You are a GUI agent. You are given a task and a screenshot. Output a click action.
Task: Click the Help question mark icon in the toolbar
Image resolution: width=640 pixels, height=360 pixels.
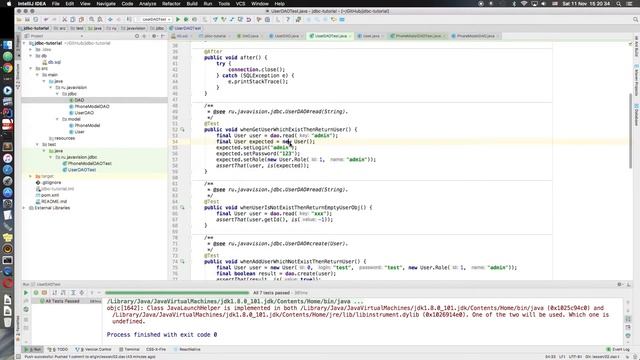[288, 20]
